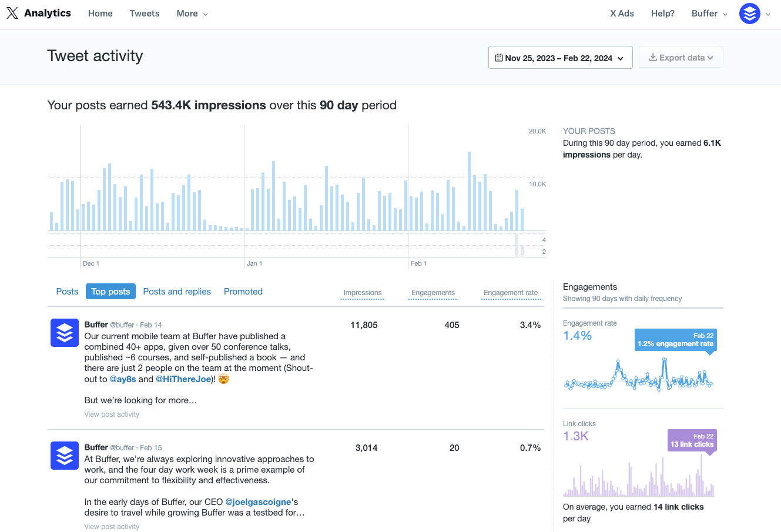Image resolution: width=781 pixels, height=532 pixels.
Task: Switch to Posts and replies tab
Action: click(x=177, y=292)
